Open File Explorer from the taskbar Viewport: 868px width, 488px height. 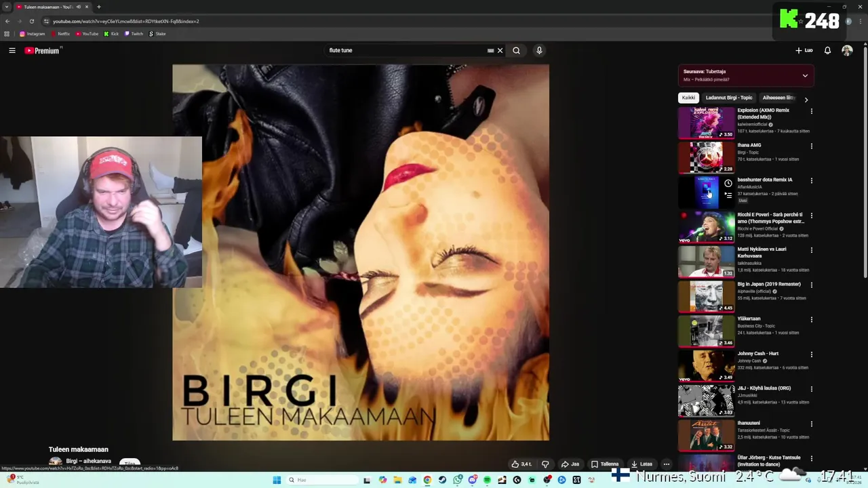tap(397, 480)
